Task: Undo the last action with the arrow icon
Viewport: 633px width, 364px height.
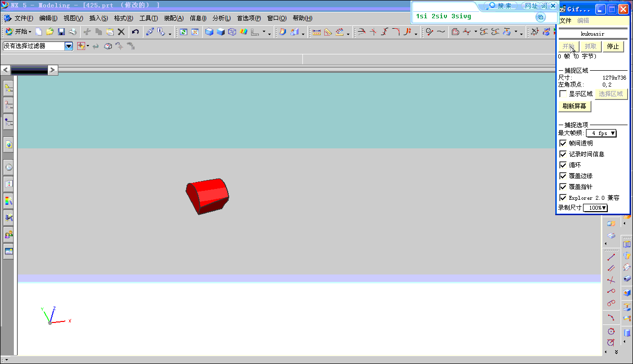Action: (x=135, y=32)
